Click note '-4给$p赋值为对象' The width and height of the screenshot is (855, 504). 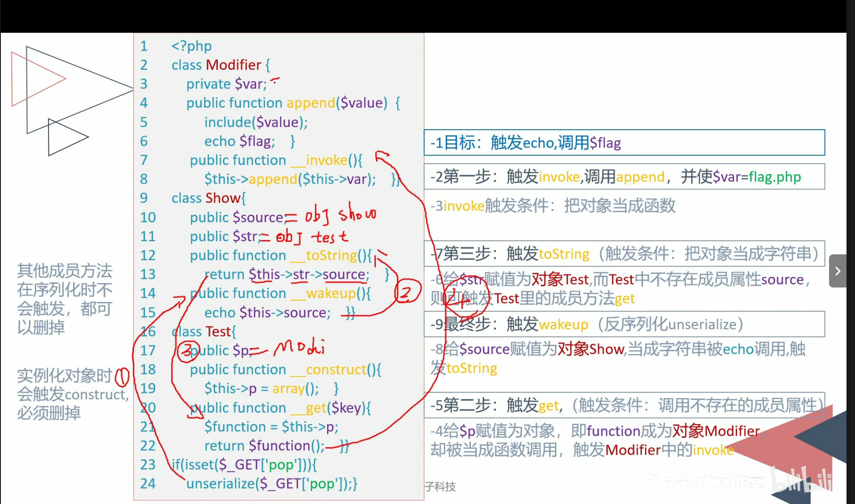click(x=598, y=440)
